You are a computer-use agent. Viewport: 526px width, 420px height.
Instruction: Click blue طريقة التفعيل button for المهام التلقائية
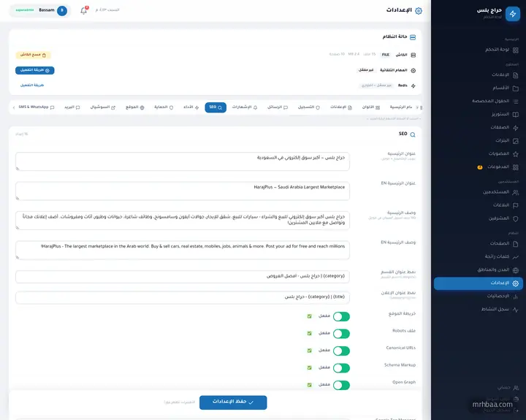coord(35,70)
